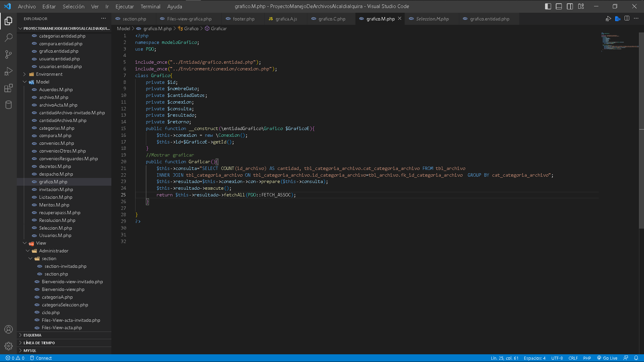Image resolution: width=644 pixels, height=362 pixels.
Task: Toggle the secondary side bar layout icon
Action: pyautogui.click(x=570, y=6)
